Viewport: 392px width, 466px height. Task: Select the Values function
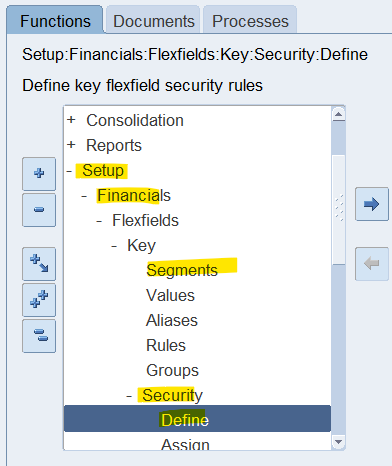pos(170,295)
